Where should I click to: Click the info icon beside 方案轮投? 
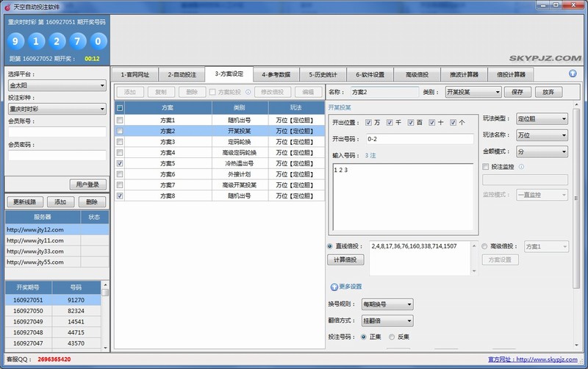[x=248, y=92]
